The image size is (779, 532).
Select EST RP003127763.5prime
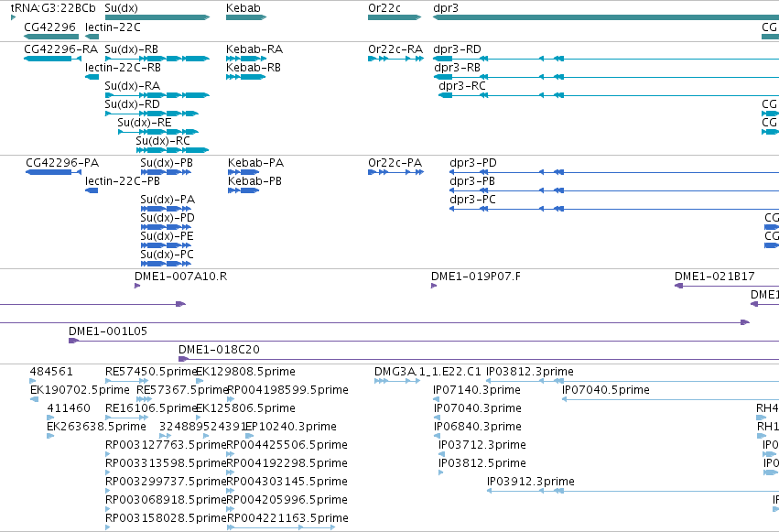pyautogui.click(x=108, y=454)
